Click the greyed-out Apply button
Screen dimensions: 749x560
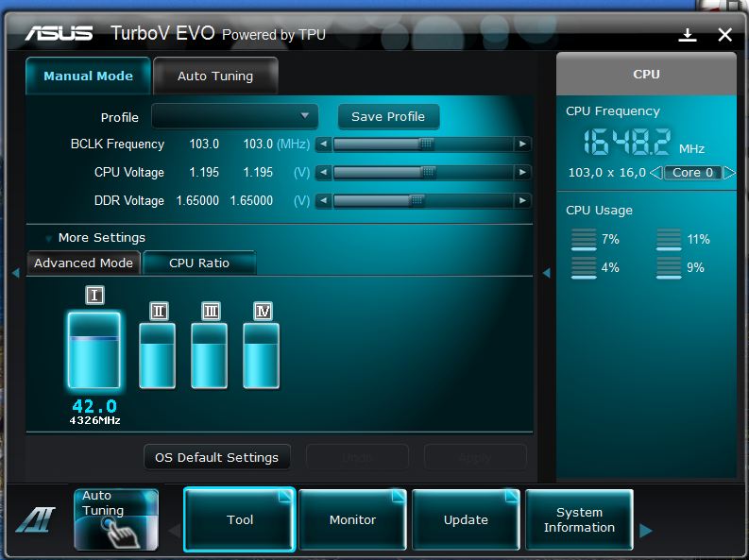(475, 457)
